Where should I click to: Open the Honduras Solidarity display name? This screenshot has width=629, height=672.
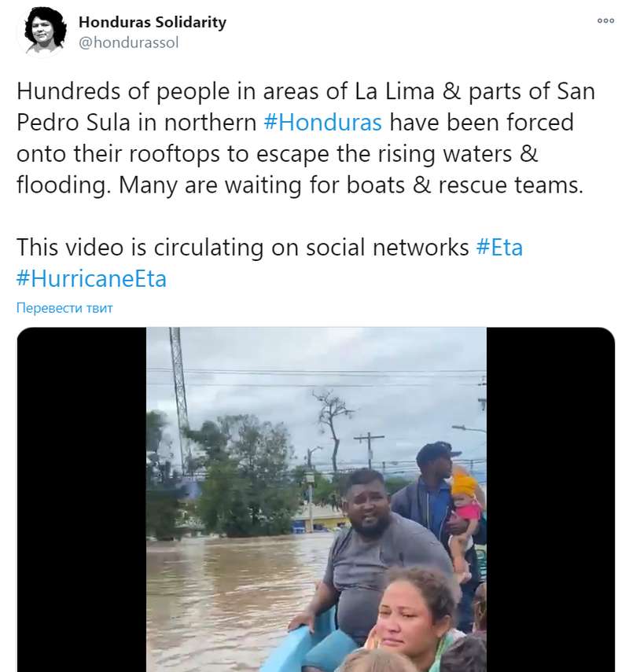coord(153,22)
